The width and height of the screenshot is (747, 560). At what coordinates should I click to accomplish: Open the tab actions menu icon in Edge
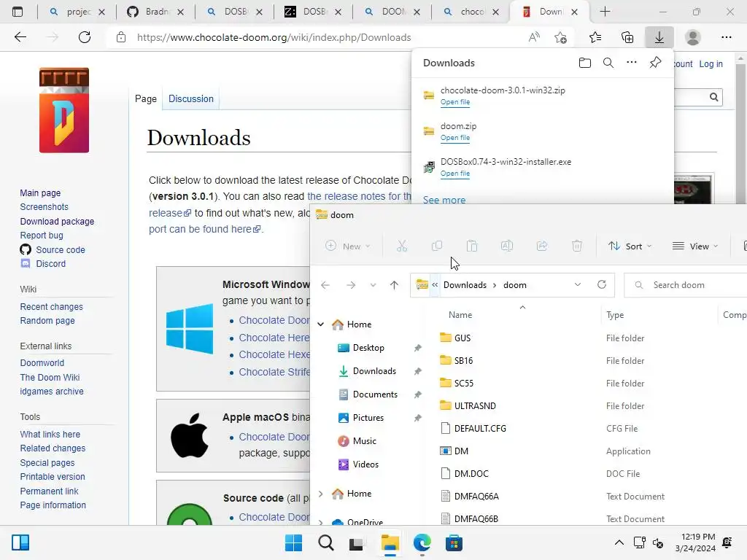18,12
